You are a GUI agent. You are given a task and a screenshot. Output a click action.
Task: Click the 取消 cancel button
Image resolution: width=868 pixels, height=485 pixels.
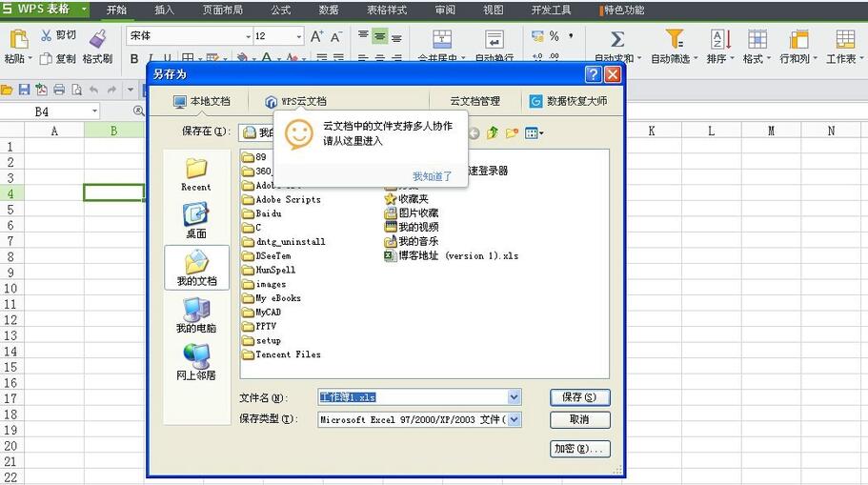click(x=579, y=419)
